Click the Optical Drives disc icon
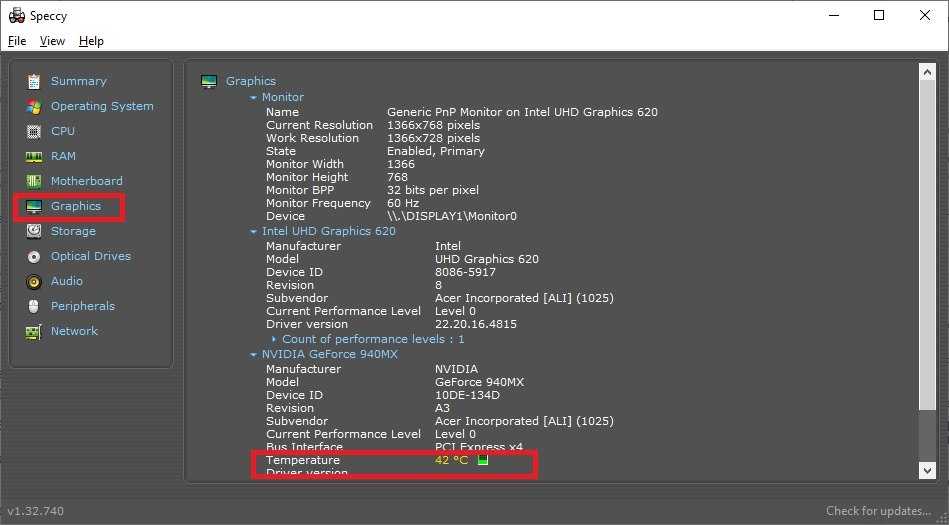This screenshot has height=525, width=949. 34,256
